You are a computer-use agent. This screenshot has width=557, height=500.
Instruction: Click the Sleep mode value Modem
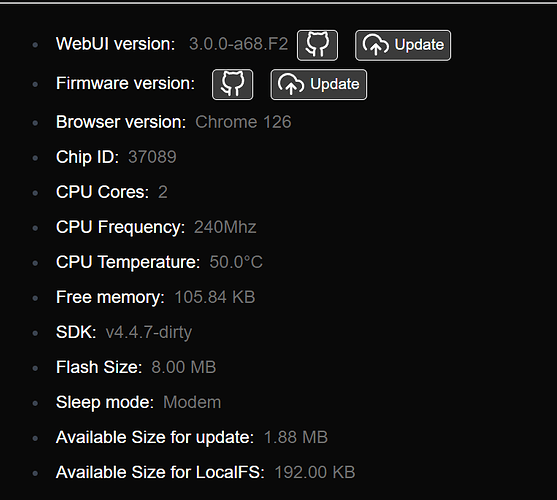coord(192,402)
